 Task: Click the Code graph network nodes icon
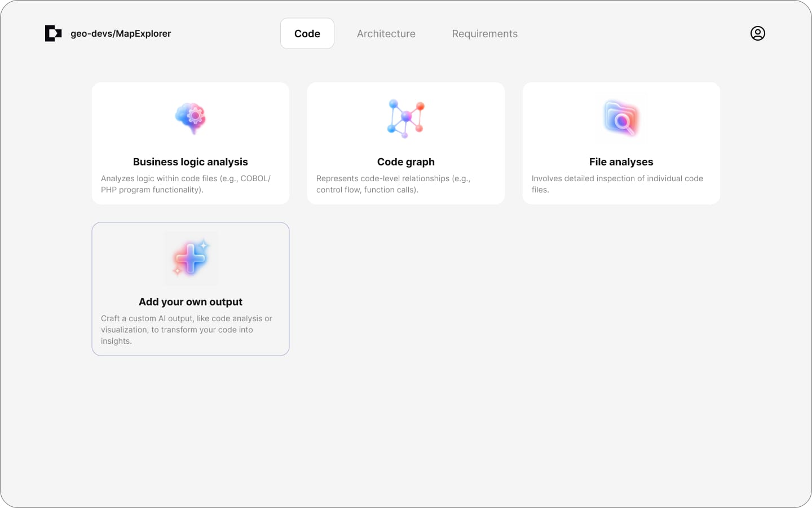tap(405, 119)
